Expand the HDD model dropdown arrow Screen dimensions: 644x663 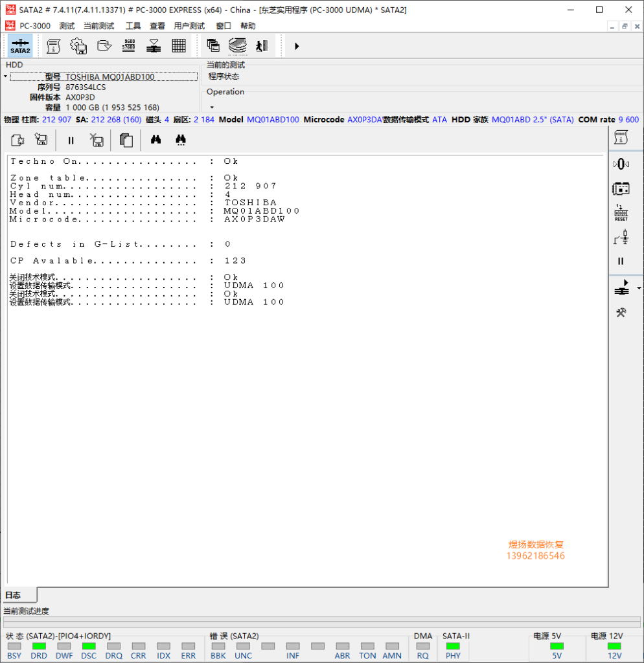pyautogui.click(x=5, y=77)
